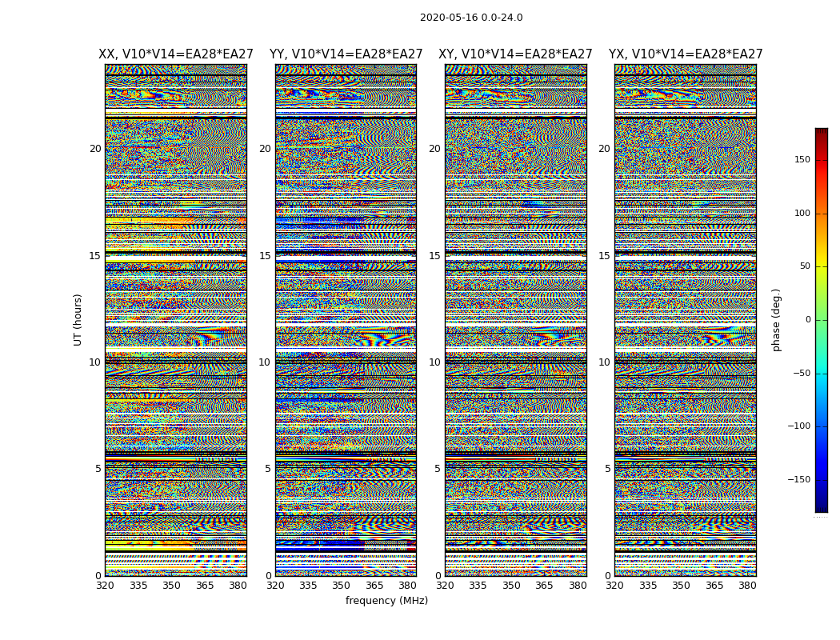Click the UT (hours) axis label
The width and height of the screenshot is (840, 640).
pyautogui.click(x=78, y=320)
